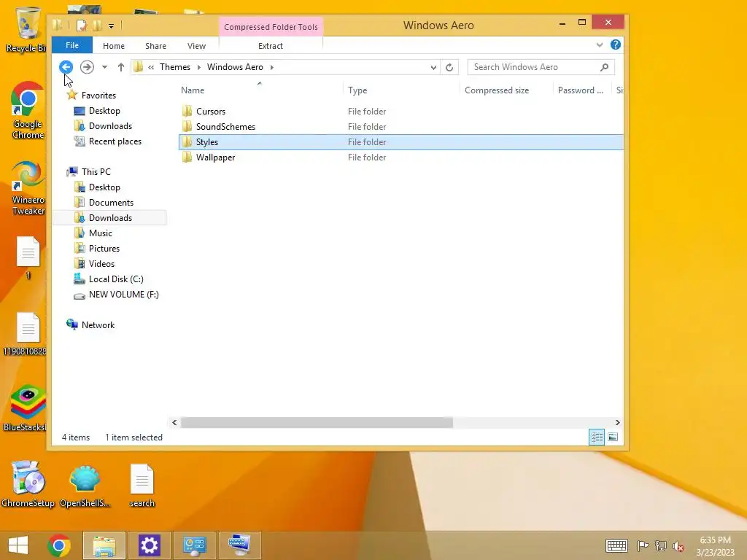Open Recent places in navigation pane
This screenshot has height=560, width=747.
pos(115,141)
